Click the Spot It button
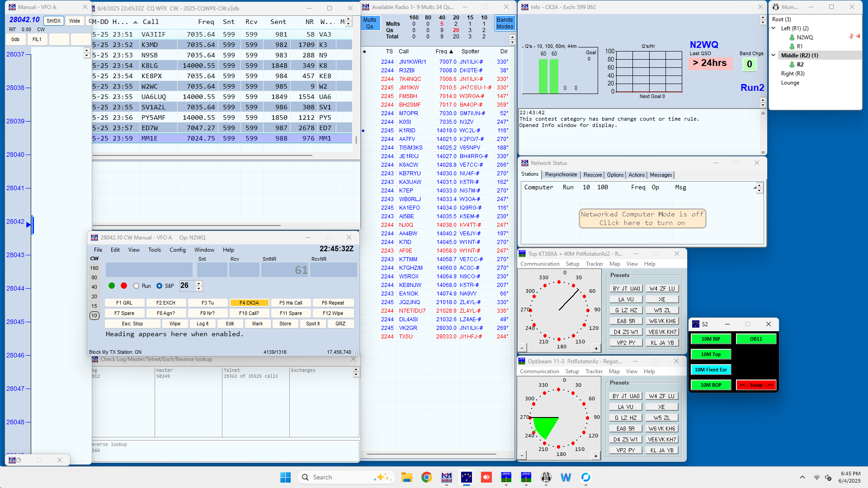The image size is (868, 488). tap(313, 324)
